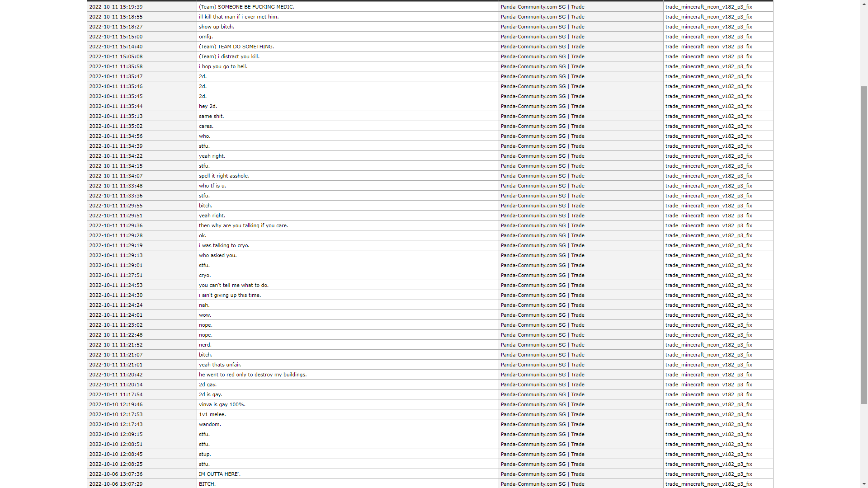Select timestamp 2022-10-06 13:07:29
Viewport: 868px width, 488px height.
click(x=116, y=484)
